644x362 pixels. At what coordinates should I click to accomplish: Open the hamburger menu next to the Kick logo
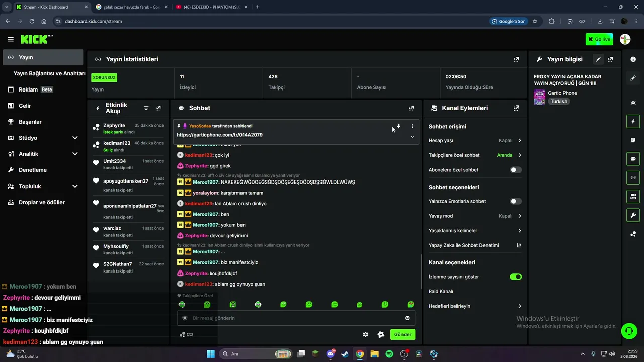11,39
